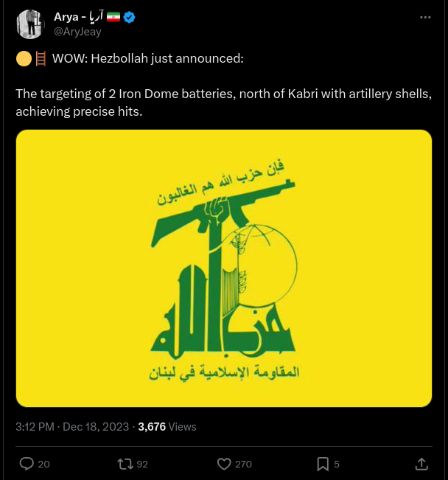Open the three-dot more options menu

click(425, 17)
